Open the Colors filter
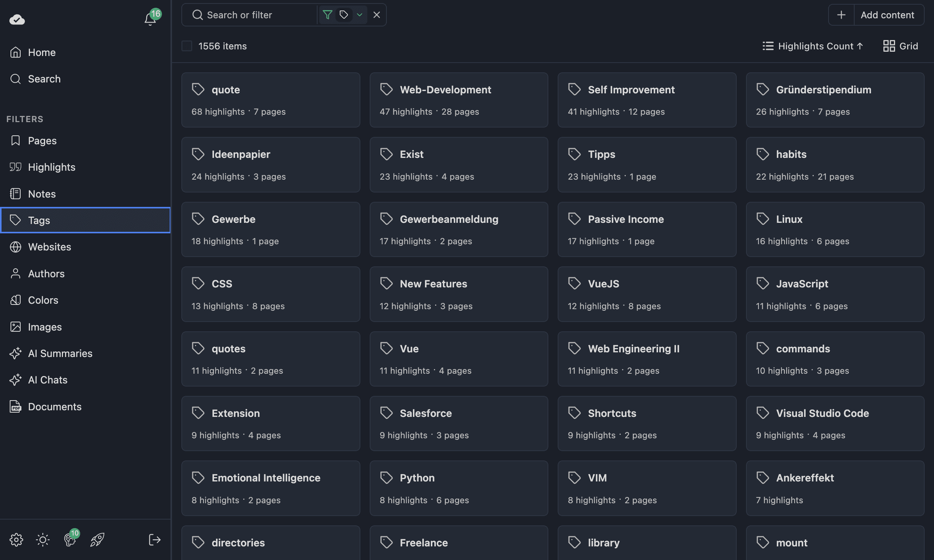 (x=43, y=300)
